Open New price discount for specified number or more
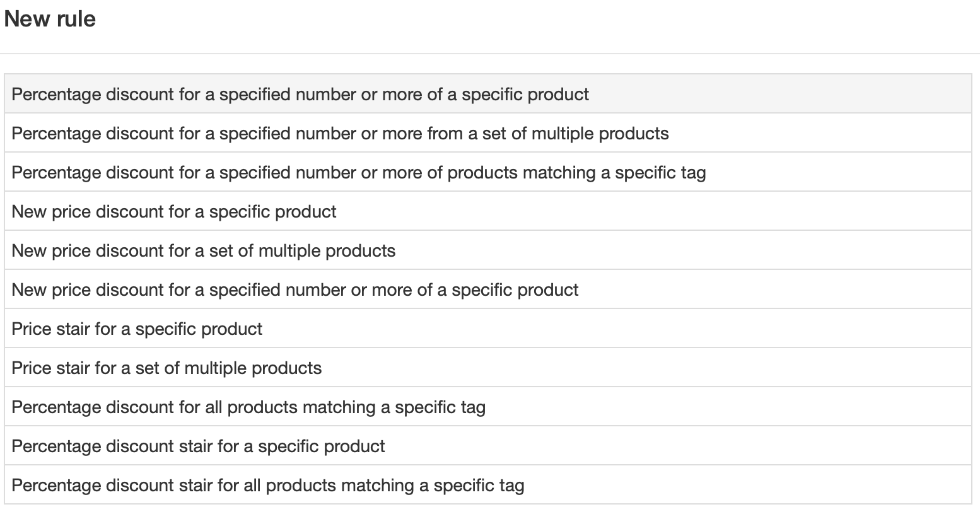This screenshot has width=980, height=531. (x=295, y=290)
